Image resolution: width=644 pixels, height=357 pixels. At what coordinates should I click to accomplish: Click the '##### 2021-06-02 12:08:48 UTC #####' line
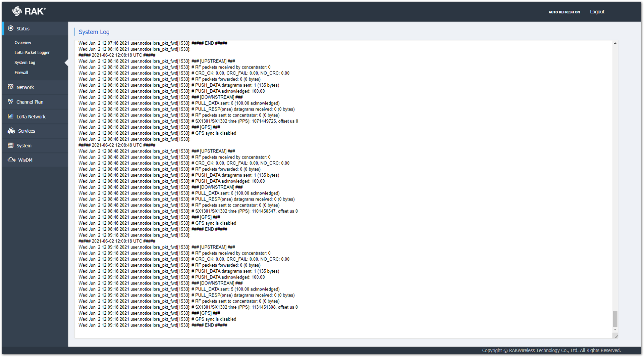pos(117,145)
